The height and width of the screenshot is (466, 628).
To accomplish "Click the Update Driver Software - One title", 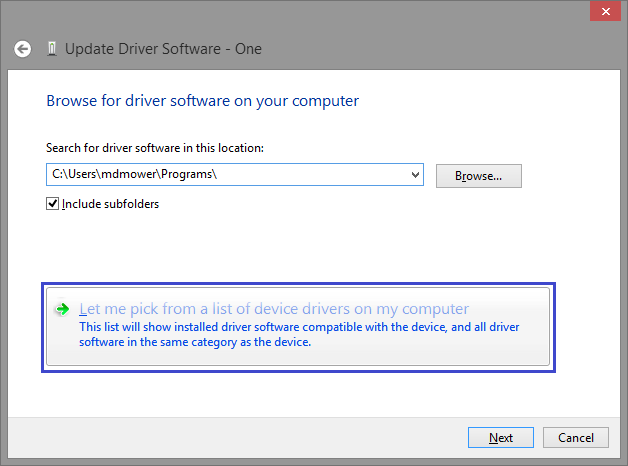I will (163, 49).
